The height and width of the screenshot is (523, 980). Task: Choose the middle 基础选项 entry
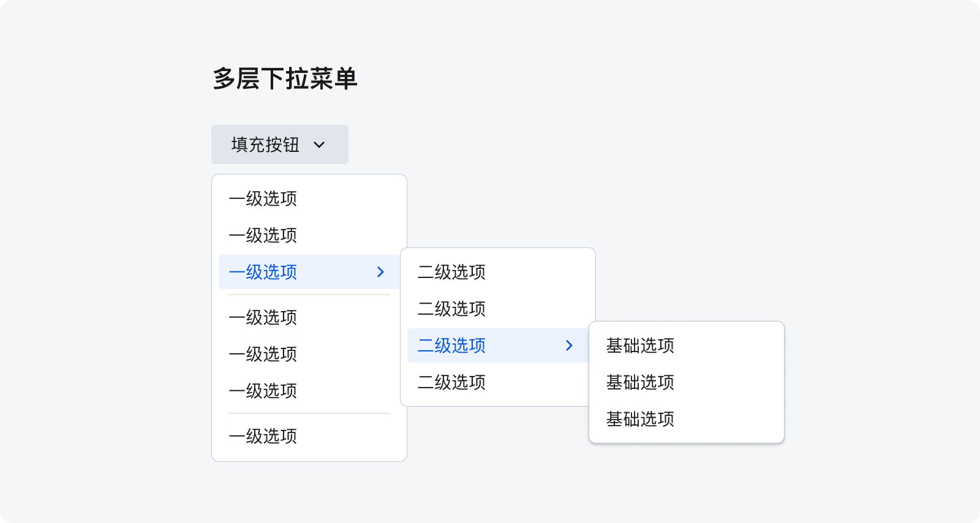click(687, 382)
